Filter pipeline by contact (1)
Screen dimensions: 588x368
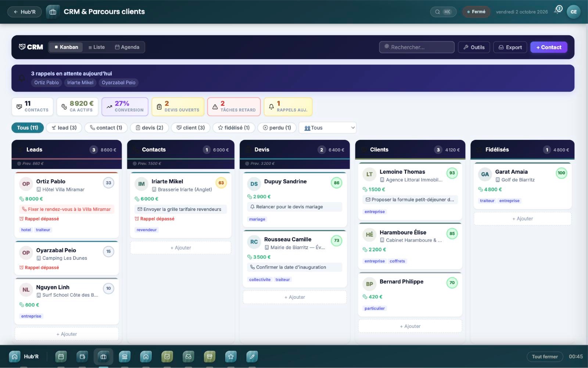click(x=106, y=128)
